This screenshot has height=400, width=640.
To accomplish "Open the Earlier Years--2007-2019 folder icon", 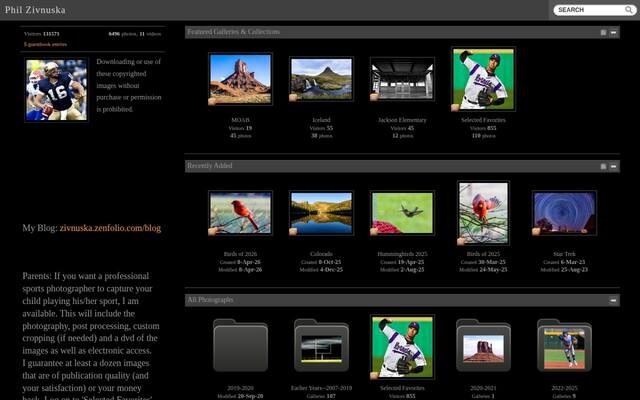I will [321, 345].
